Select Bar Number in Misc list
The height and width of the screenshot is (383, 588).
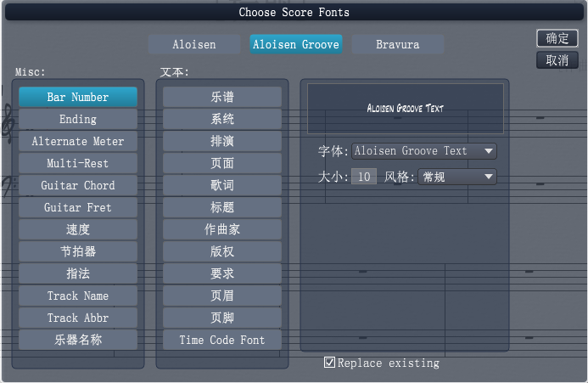(x=78, y=98)
